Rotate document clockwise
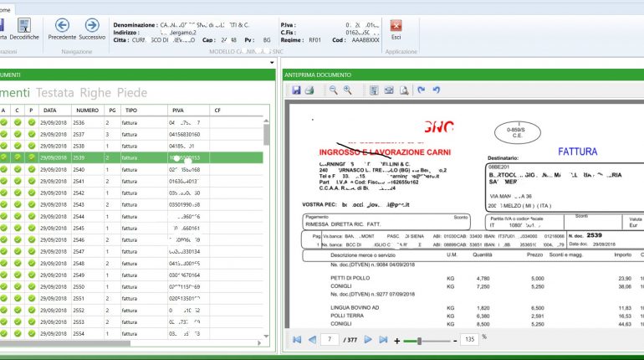Viewport: 644px width, 360px height. pos(421,90)
